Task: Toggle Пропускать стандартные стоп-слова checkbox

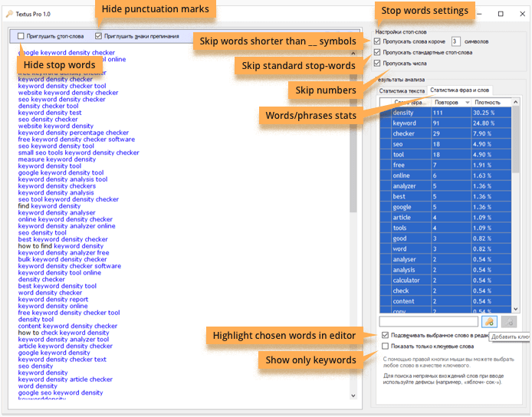Action: pos(377,52)
